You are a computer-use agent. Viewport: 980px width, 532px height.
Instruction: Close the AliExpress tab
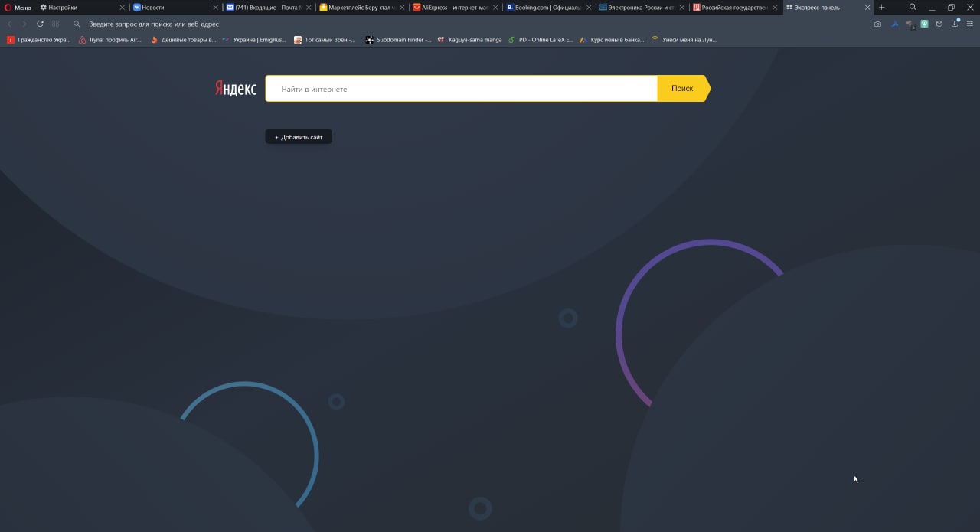coord(495,7)
